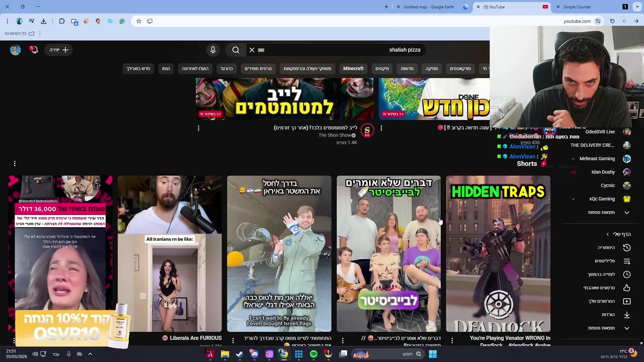Select the 'כדורגל' filter chip
This screenshot has height=362, width=644.
pos(227,68)
